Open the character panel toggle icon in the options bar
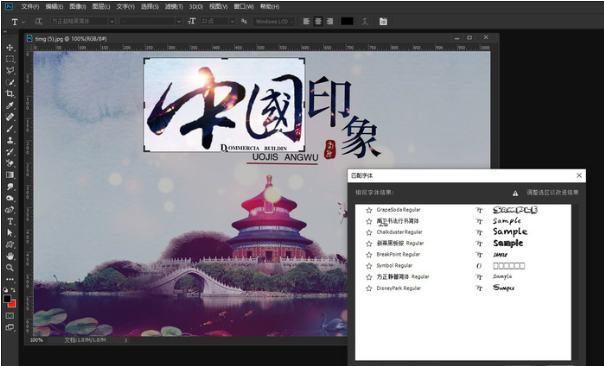The width and height of the screenshot is (604, 366). coord(383,22)
